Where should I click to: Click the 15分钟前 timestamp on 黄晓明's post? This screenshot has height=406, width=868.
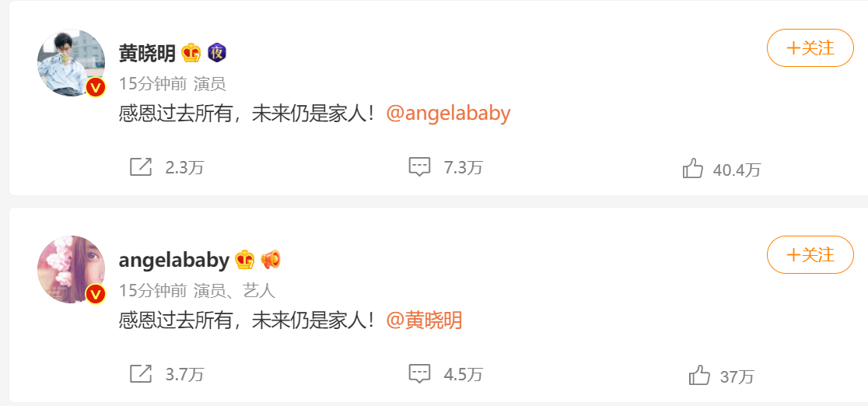coord(152,84)
